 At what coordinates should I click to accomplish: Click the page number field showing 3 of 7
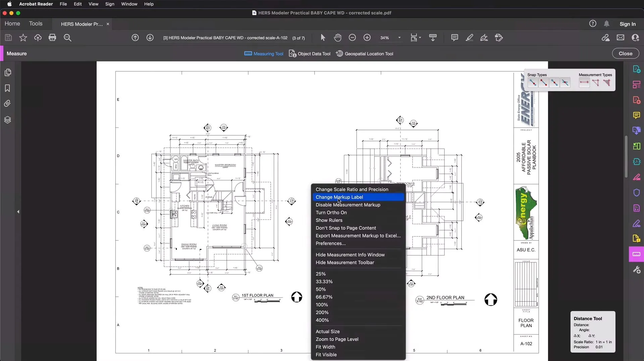click(299, 38)
